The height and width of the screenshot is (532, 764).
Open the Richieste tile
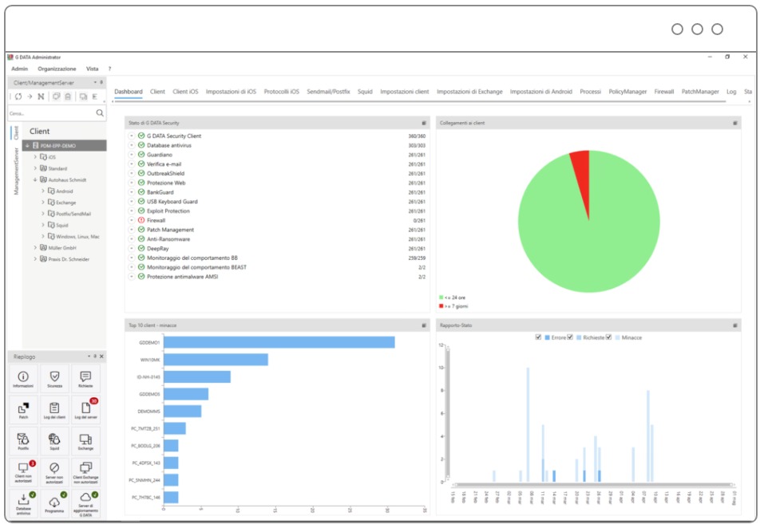tap(85, 379)
